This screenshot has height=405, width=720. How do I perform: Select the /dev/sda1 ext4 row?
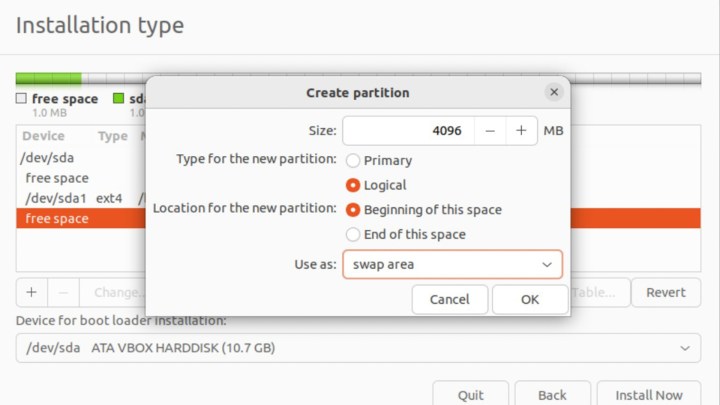[x=80, y=198]
